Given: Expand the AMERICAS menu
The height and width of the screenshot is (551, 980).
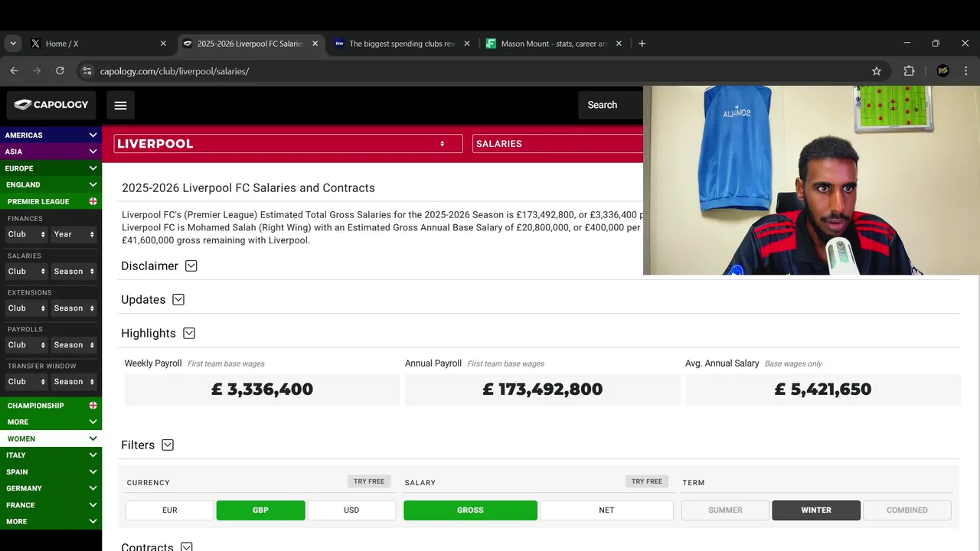Looking at the screenshot, I should [x=51, y=135].
